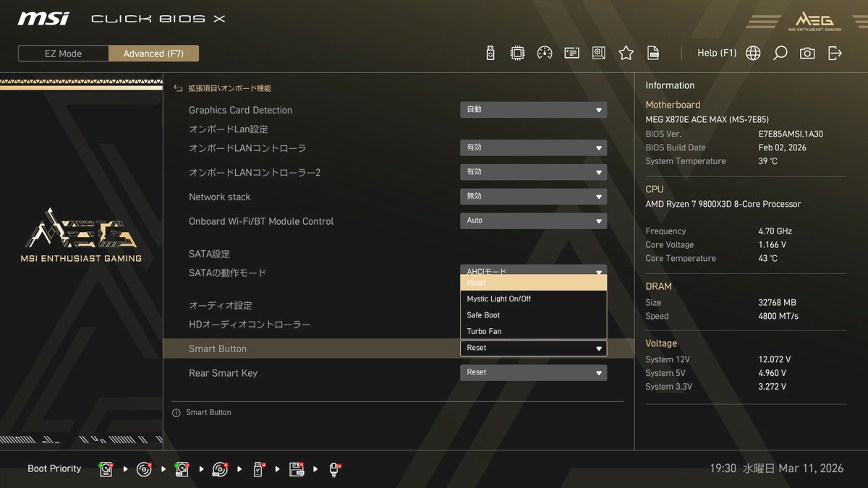Viewport: 868px width, 488px height.
Task: Select the floppy disk boot device icon
Action: click(297, 469)
